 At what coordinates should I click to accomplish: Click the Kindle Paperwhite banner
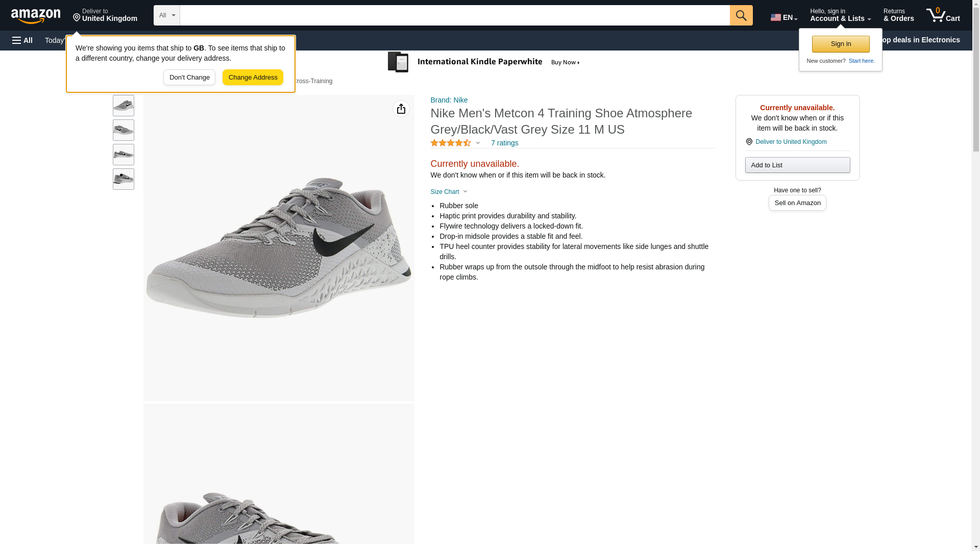[484, 62]
